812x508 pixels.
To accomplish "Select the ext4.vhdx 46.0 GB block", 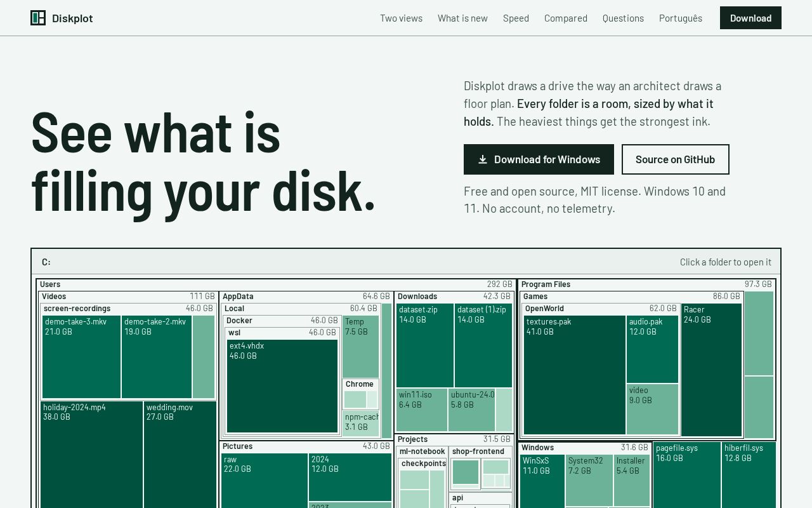I will click(x=282, y=386).
